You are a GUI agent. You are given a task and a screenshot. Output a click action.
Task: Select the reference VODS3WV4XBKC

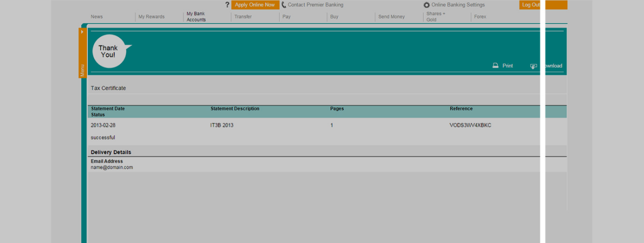point(471,125)
